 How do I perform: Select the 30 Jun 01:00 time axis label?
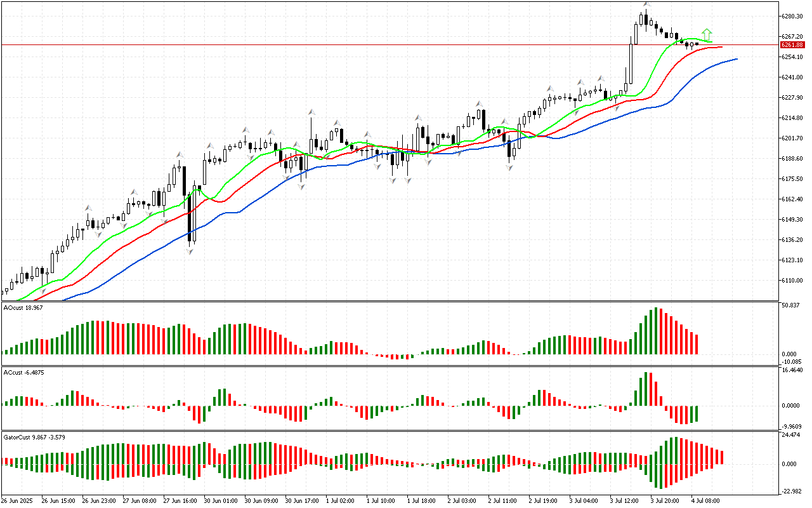tap(221, 500)
